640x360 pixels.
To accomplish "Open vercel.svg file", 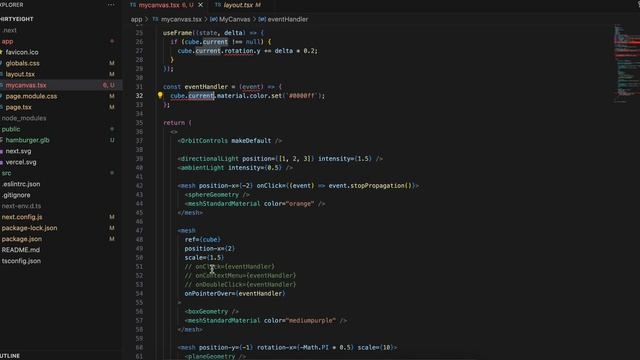I will click(x=21, y=162).
